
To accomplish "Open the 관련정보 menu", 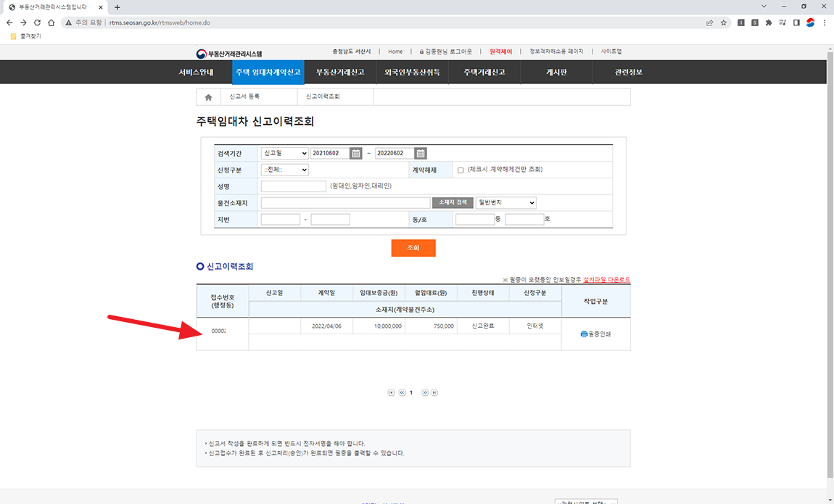I will [x=629, y=73].
